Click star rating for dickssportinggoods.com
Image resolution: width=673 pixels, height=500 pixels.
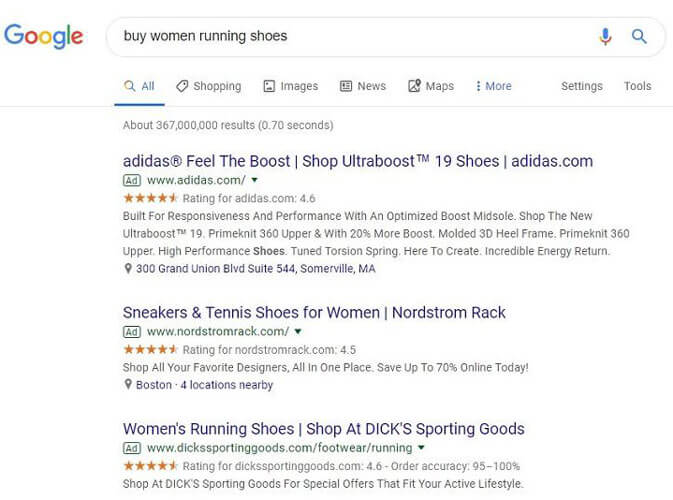click(150, 466)
